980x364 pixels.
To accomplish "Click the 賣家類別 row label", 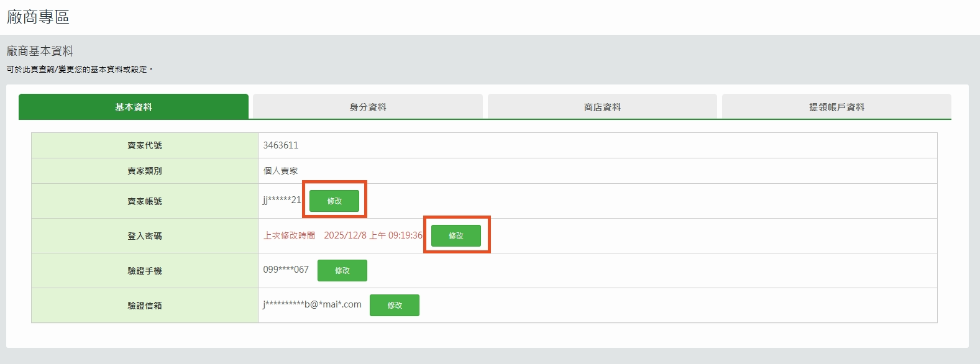I will 145,171.
